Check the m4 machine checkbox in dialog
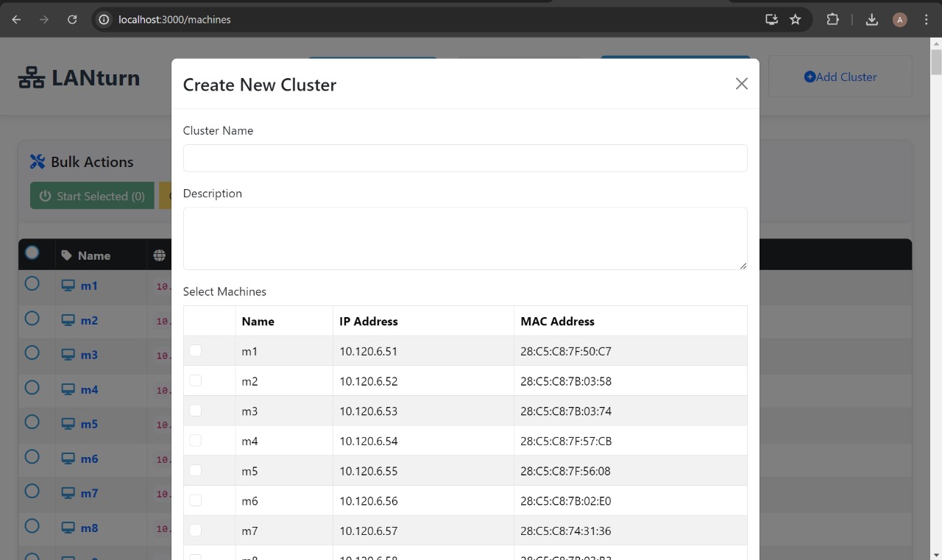The image size is (942, 560). [196, 440]
